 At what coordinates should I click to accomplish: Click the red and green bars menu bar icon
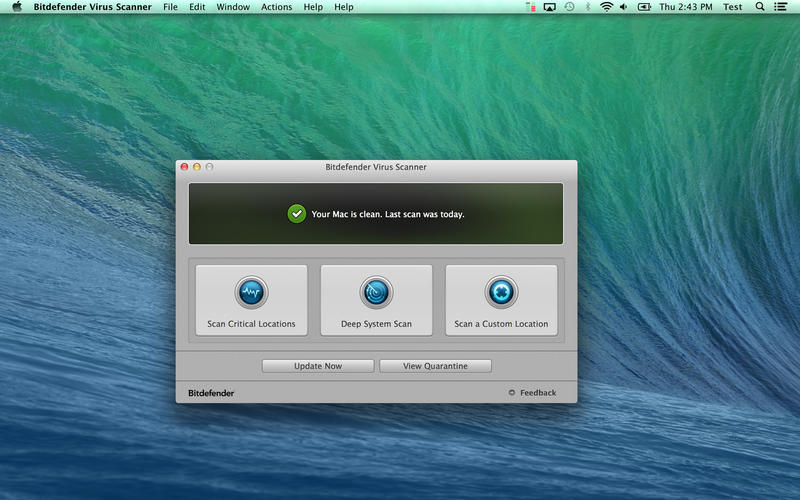point(531,7)
